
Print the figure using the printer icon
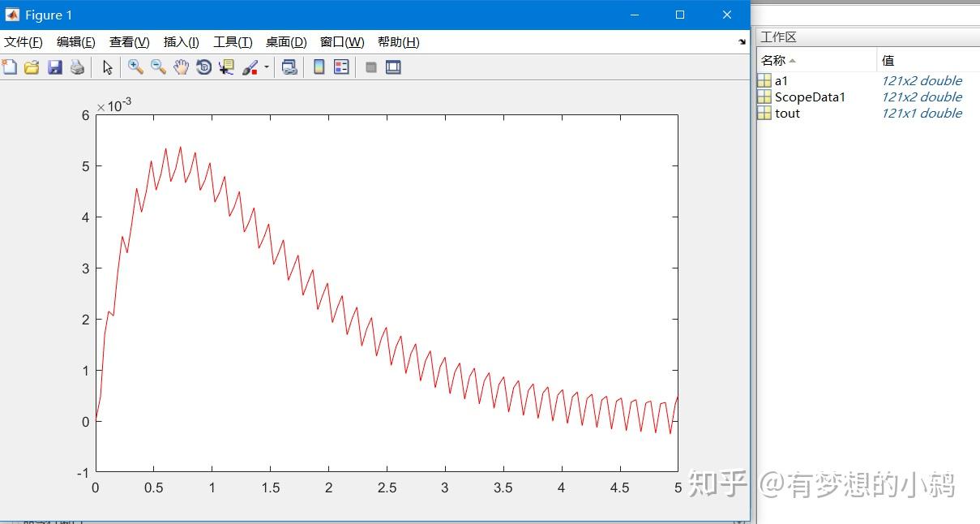pos(77,67)
